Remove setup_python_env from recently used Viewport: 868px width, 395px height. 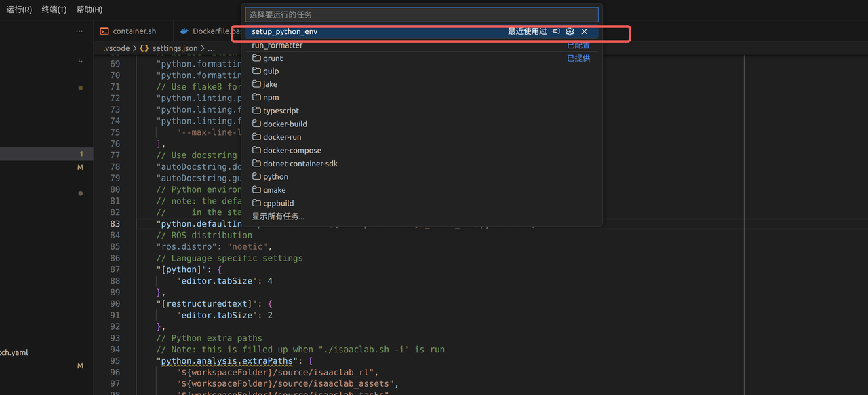click(585, 31)
